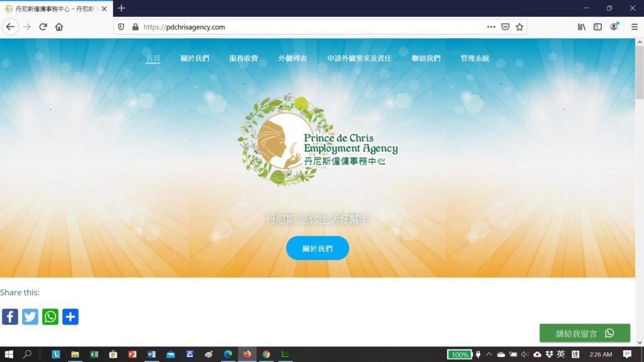Open a new browser tab

[121, 8]
